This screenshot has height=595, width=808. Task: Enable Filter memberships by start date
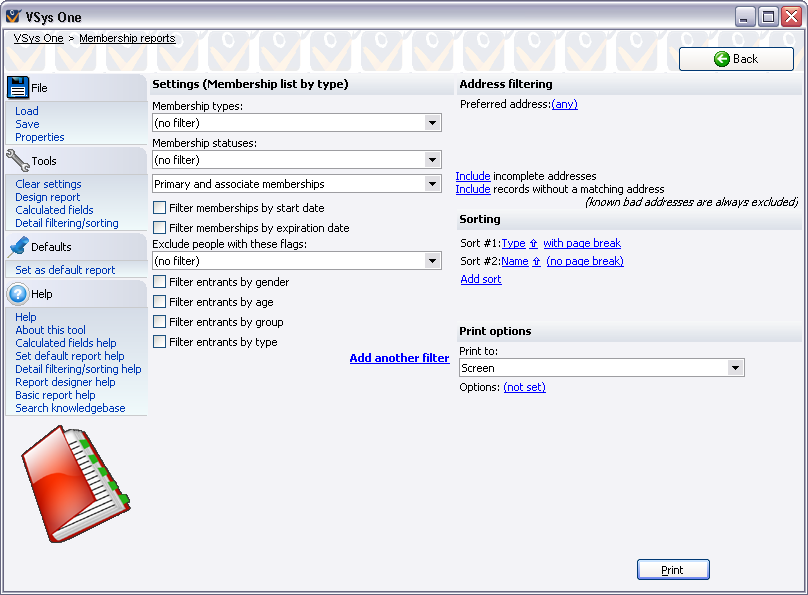tap(160, 208)
